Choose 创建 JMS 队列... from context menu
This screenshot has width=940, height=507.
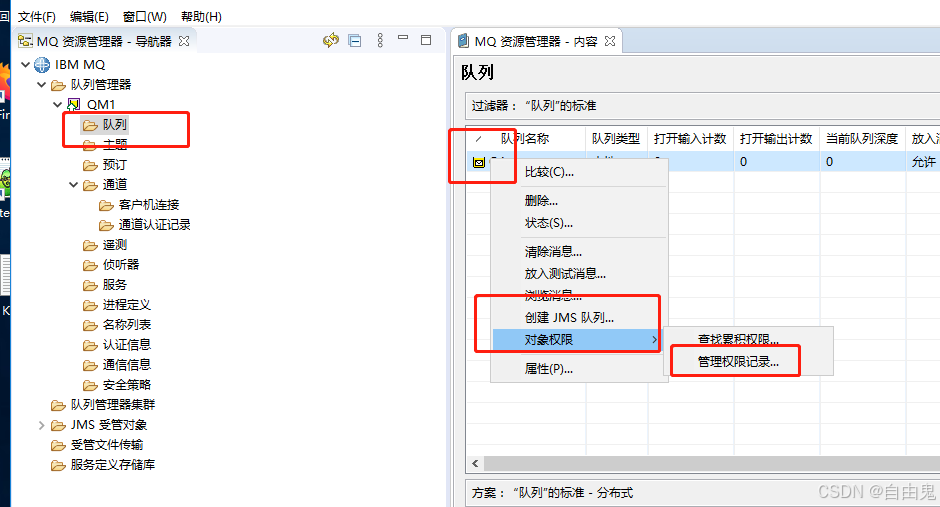tap(580, 318)
